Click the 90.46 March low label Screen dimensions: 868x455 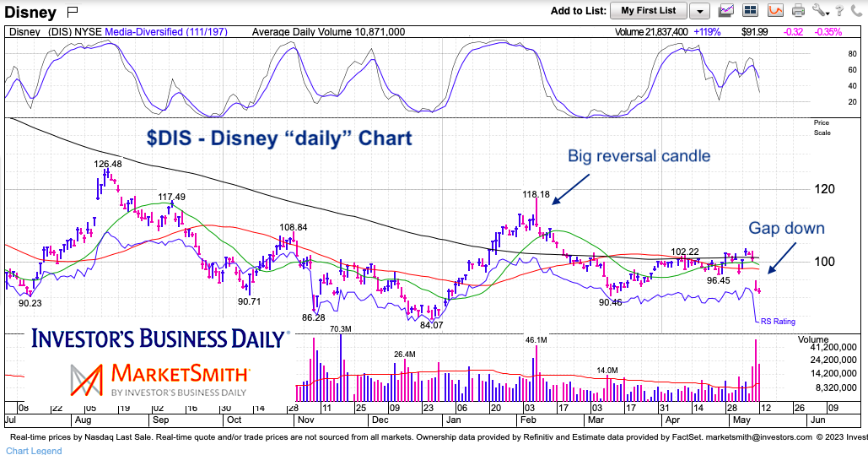tap(610, 302)
